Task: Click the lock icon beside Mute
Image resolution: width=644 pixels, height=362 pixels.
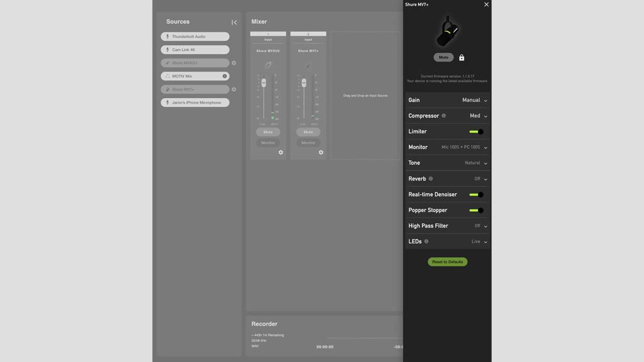Action: (462, 57)
